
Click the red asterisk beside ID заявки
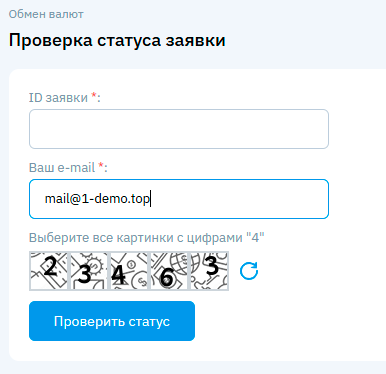click(94, 95)
